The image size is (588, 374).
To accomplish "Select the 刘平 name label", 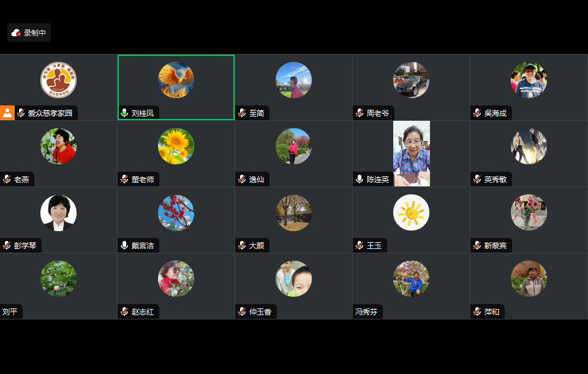I will (10, 311).
